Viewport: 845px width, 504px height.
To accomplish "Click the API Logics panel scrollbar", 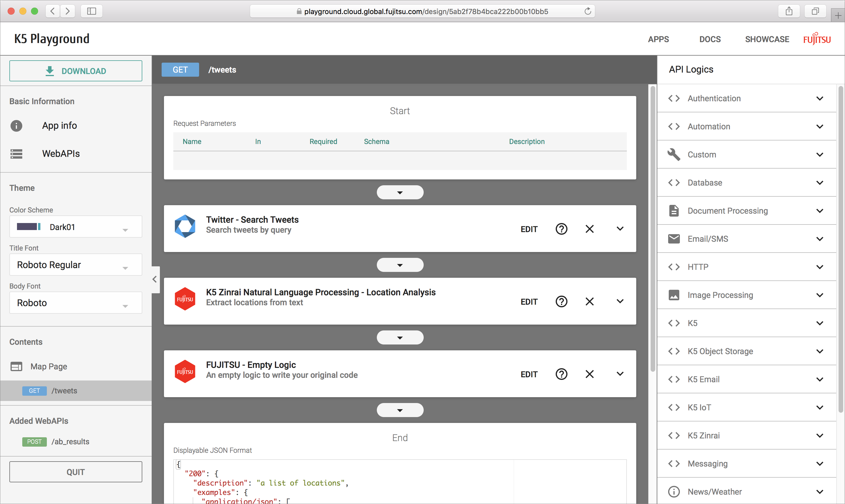I will click(841, 249).
